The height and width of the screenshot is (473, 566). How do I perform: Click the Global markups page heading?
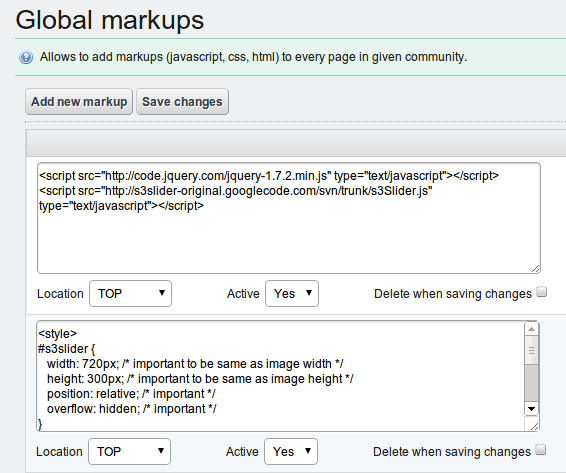[110, 20]
